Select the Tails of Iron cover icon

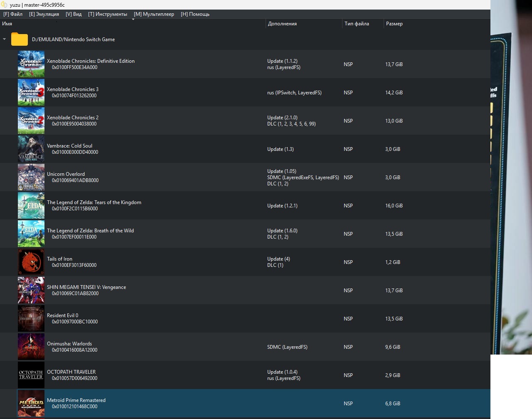[x=31, y=262]
